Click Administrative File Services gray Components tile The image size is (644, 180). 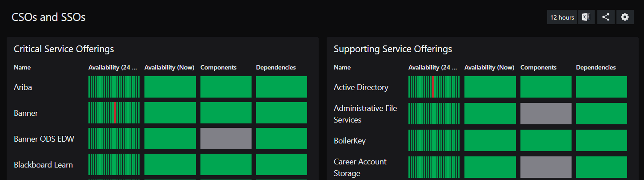click(546, 114)
